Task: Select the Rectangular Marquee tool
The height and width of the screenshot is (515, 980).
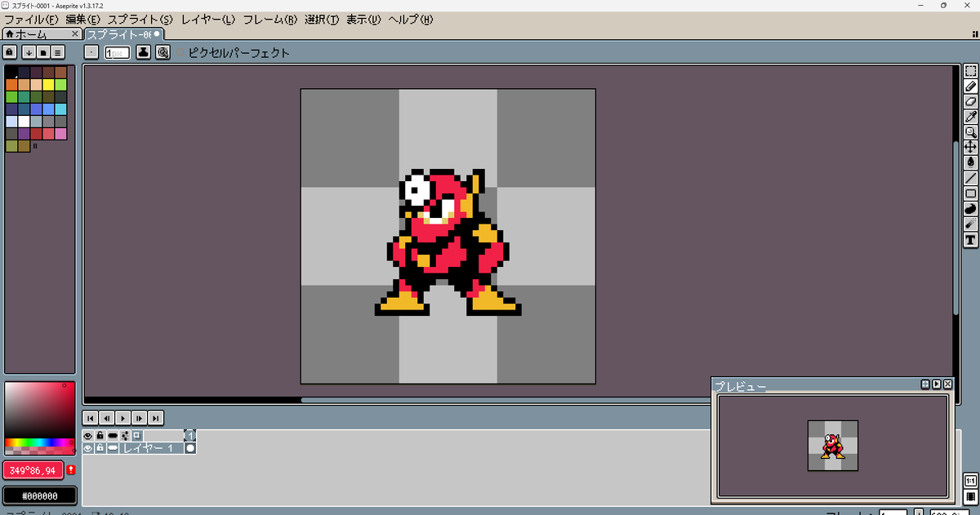Action: coord(971,71)
